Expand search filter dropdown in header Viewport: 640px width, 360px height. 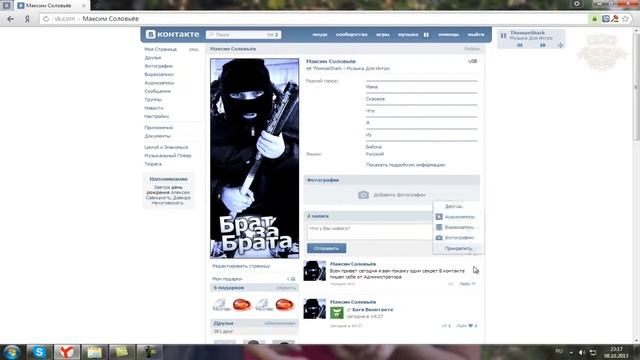click(274, 35)
